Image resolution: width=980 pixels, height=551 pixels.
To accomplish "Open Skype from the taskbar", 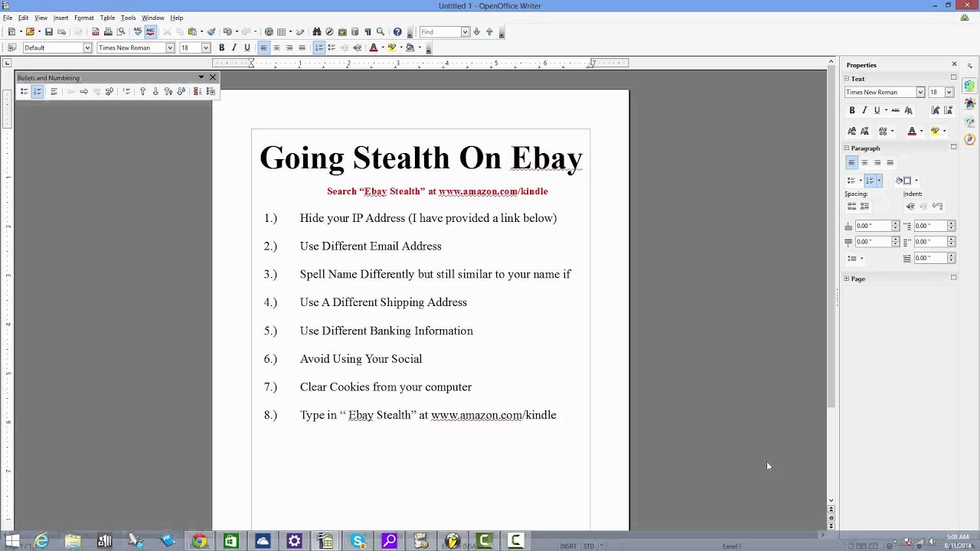I will coord(358,542).
